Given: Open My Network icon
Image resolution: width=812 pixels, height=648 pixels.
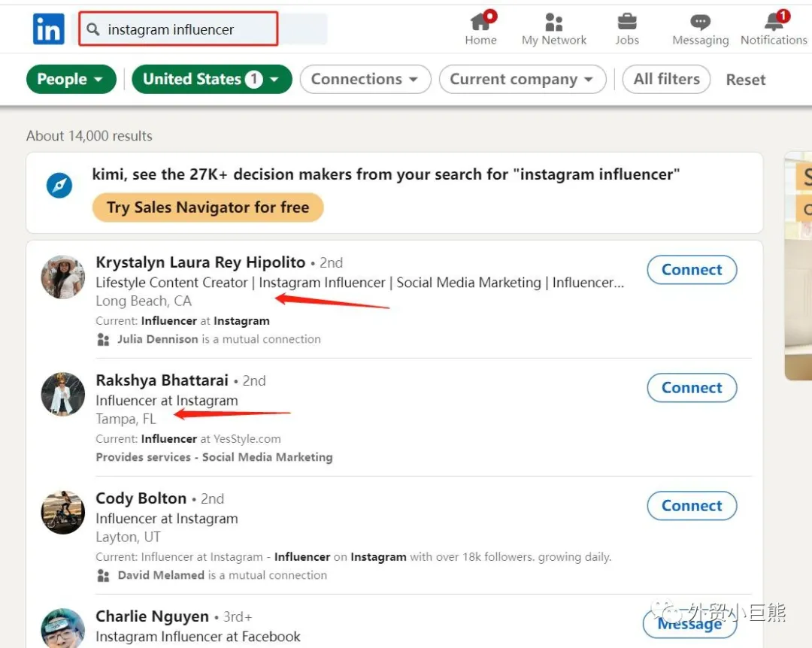Looking at the screenshot, I should 554,22.
